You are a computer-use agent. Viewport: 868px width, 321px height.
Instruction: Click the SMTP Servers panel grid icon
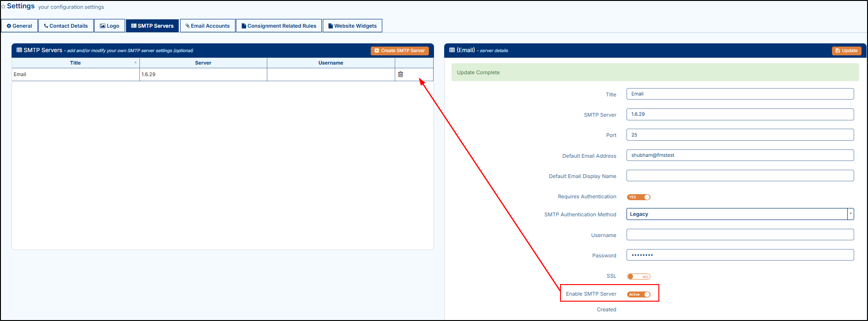click(x=19, y=50)
